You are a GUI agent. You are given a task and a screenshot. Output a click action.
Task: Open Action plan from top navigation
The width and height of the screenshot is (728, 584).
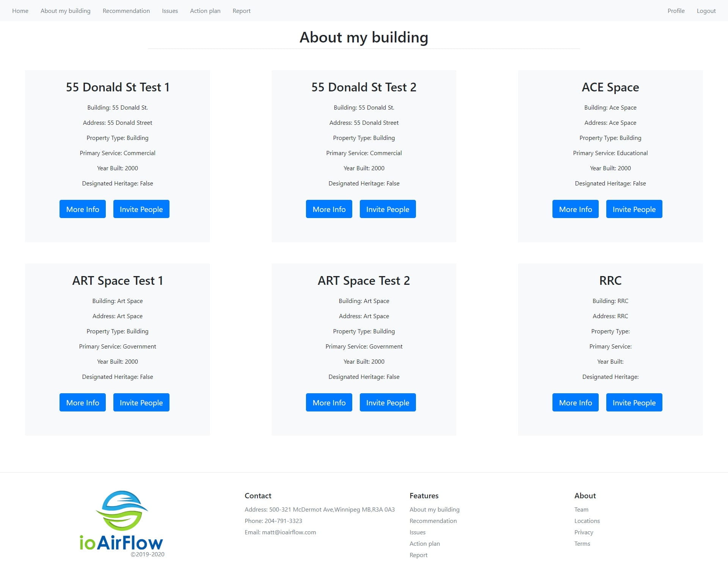[x=205, y=11]
